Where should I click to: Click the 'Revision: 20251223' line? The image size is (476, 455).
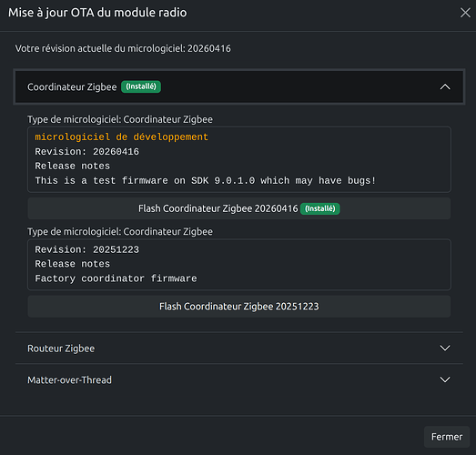[86, 249]
